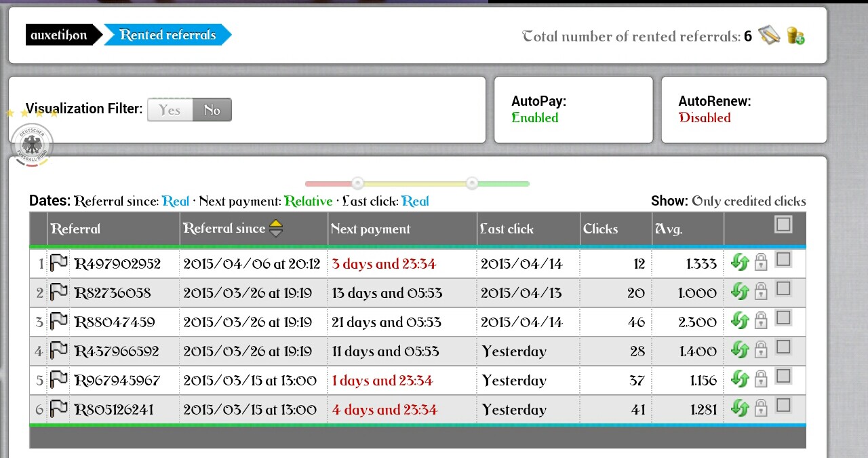Click average value 2.300
The image size is (868, 458).
[697, 322]
